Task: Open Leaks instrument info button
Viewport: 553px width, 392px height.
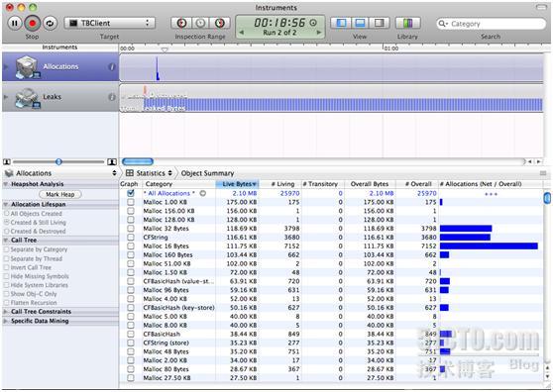Action: pos(112,97)
